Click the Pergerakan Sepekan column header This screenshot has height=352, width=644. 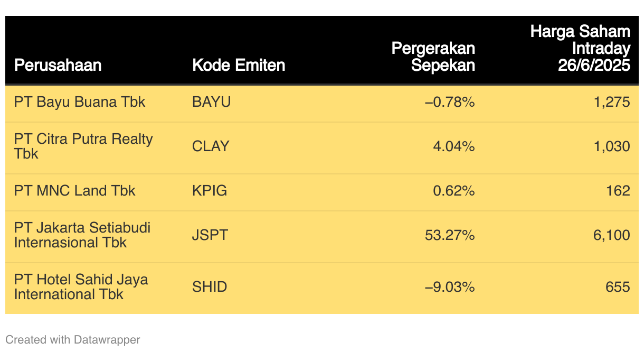pyautogui.click(x=433, y=57)
